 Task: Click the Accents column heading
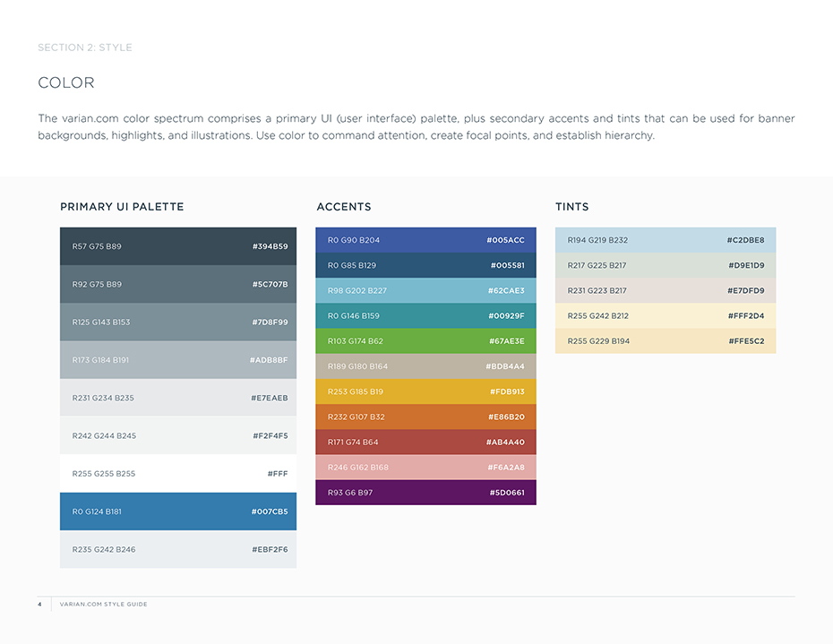344,207
